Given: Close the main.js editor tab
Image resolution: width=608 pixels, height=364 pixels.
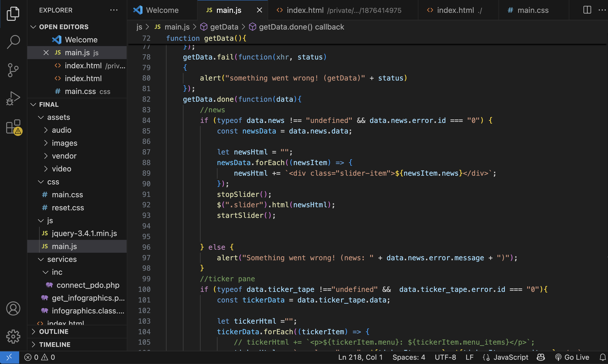Looking at the screenshot, I should 259,10.
